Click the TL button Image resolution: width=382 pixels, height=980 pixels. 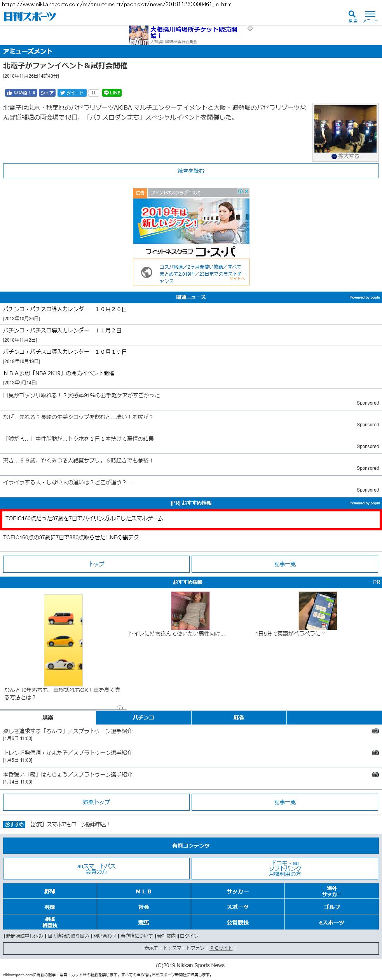tap(94, 93)
